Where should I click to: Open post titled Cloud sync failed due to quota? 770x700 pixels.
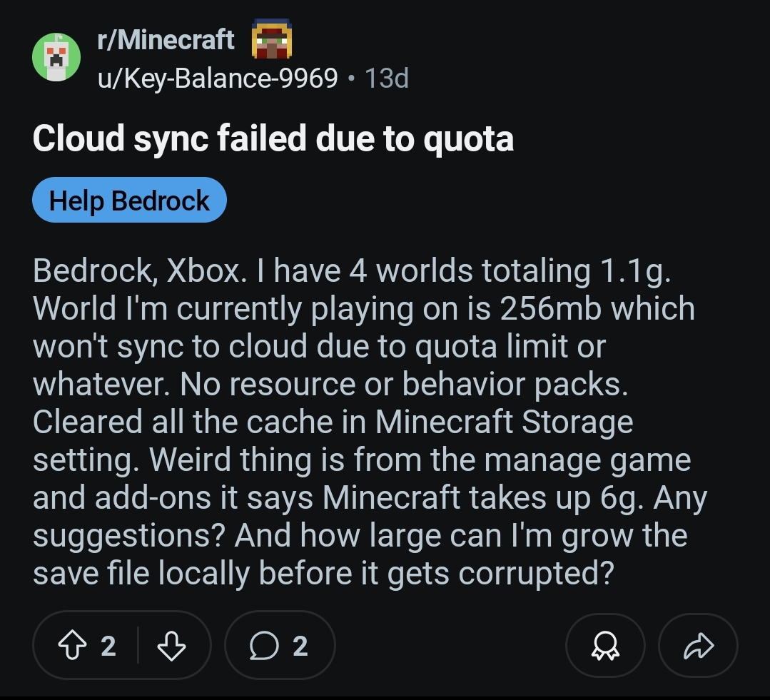pyautogui.click(x=273, y=138)
